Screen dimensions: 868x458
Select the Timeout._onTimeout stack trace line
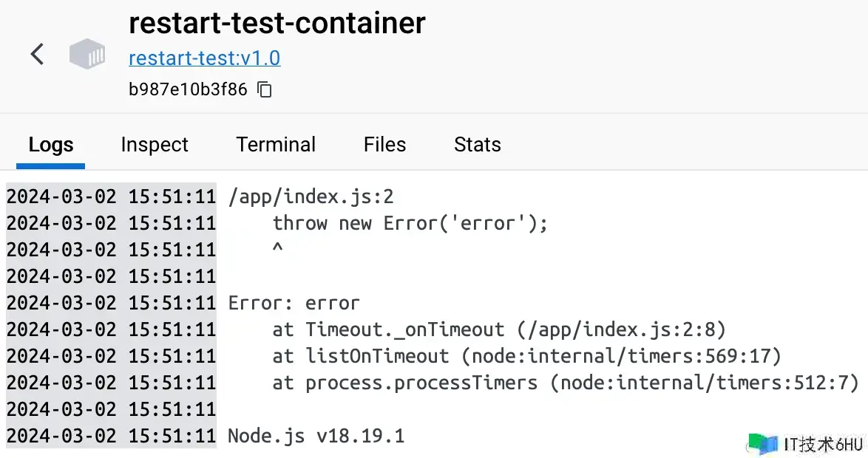[x=499, y=329]
